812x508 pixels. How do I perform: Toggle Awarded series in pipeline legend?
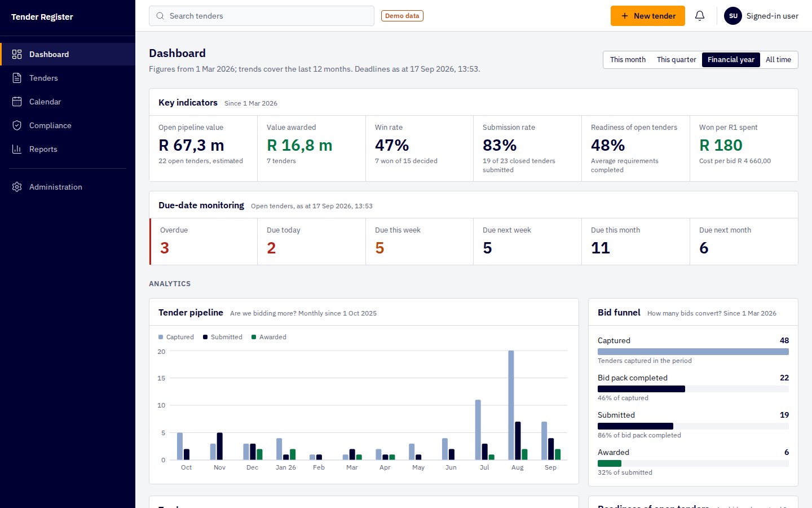pos(269,337)
